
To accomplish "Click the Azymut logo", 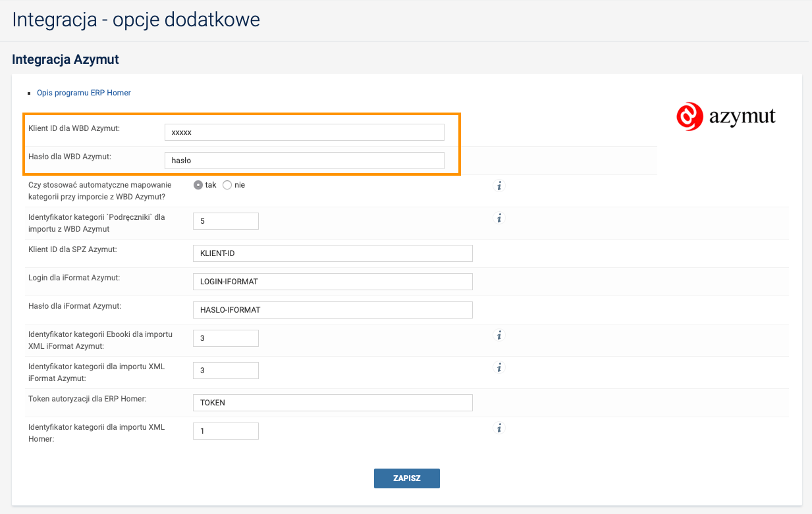I will pyautogui.click(x=726, y=117).
